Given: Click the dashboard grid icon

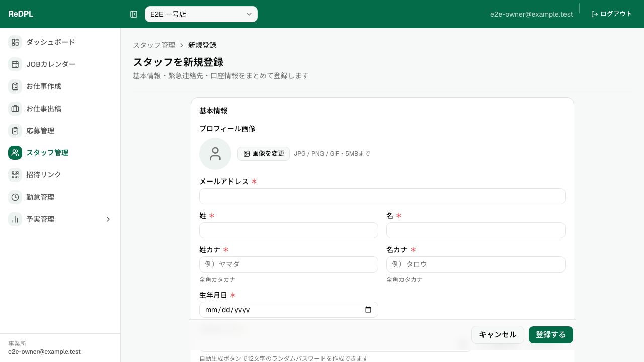Looking at the screenshot, I should coord(15,42).
